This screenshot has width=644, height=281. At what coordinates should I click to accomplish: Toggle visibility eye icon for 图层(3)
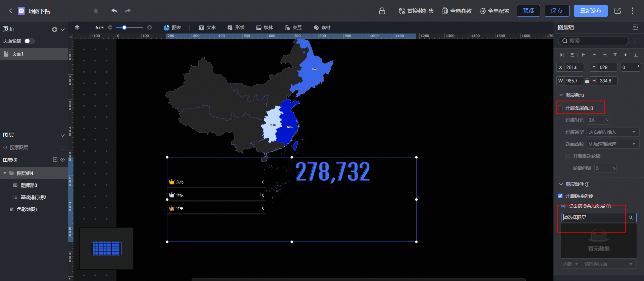63,160
